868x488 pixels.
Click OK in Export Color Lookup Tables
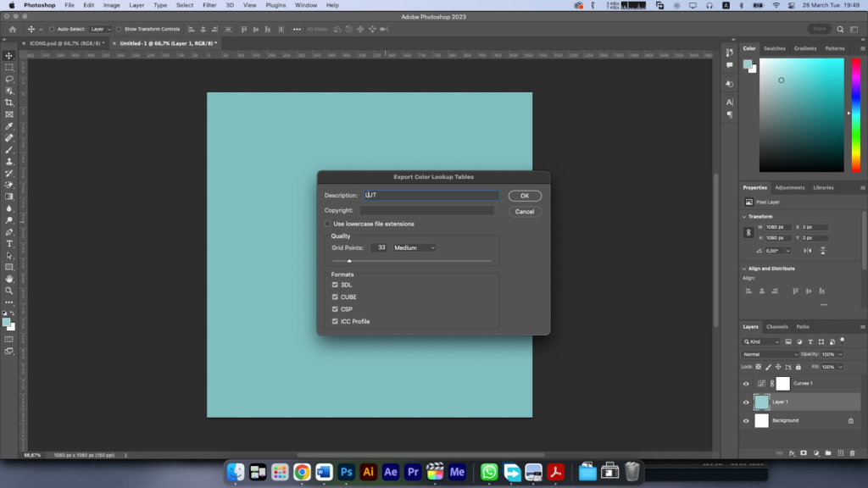(524, 196)
